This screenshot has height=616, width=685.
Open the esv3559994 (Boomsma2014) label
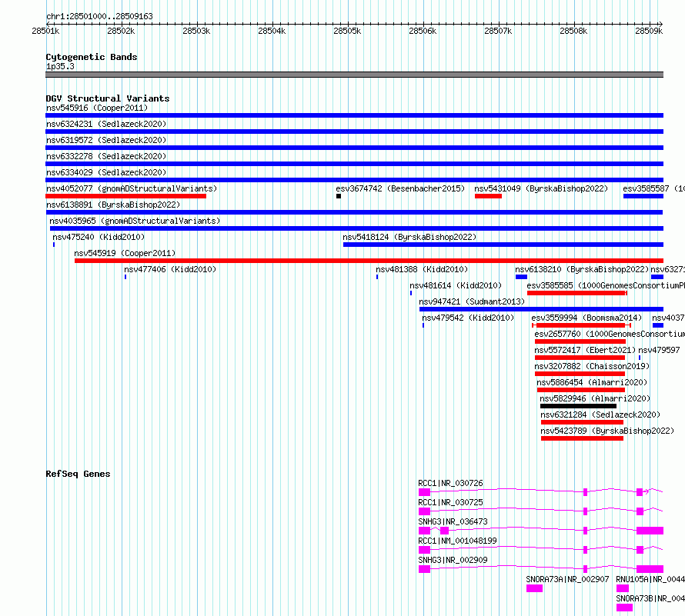(x=586, y=318)
